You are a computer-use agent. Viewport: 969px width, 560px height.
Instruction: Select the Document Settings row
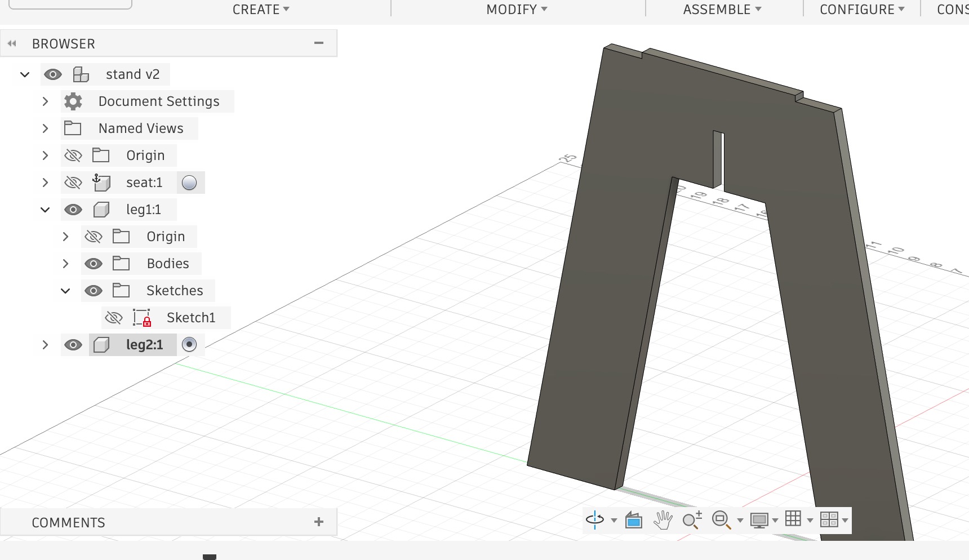pos(159,101)
